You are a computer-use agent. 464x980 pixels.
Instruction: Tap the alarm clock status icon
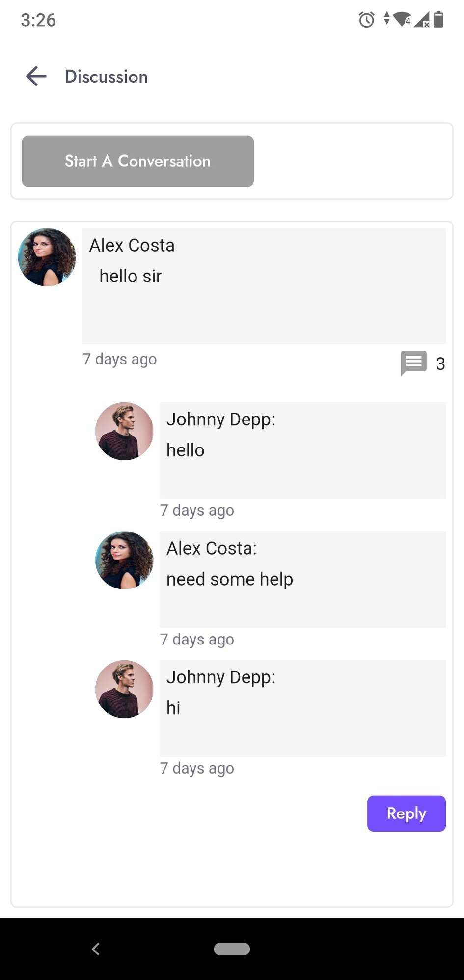[366, 20]
